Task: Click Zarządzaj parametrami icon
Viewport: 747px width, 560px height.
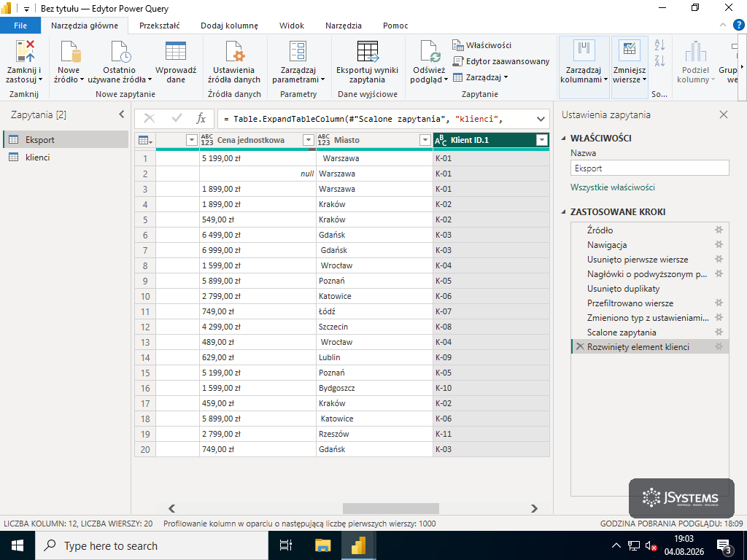Action: [x=298, y=52]
